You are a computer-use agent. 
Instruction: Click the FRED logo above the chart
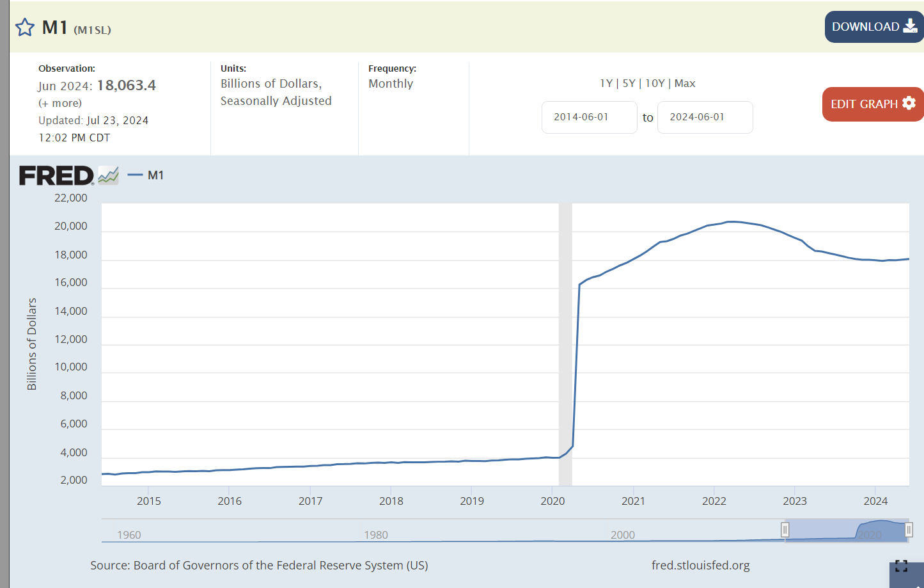point(56,175)
